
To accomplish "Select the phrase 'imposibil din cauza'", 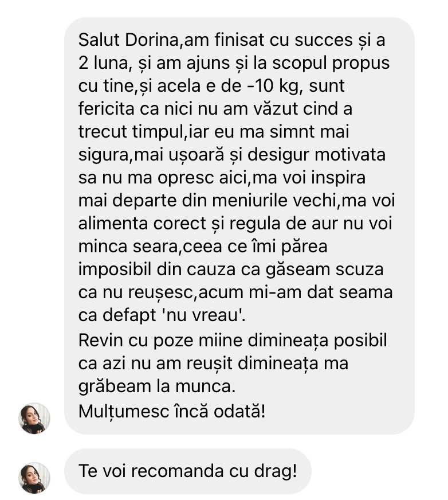I will [x=158, y=269].
